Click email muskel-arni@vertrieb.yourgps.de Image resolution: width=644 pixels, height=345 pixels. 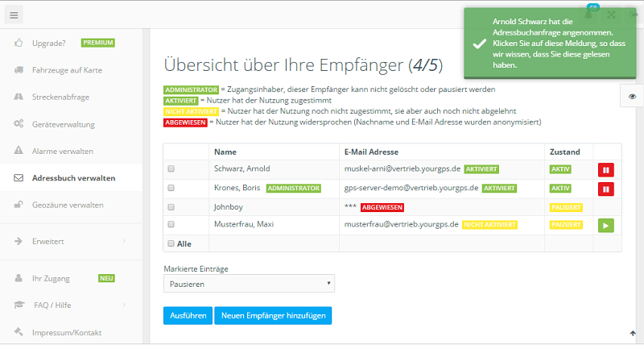tap(402, 168)
